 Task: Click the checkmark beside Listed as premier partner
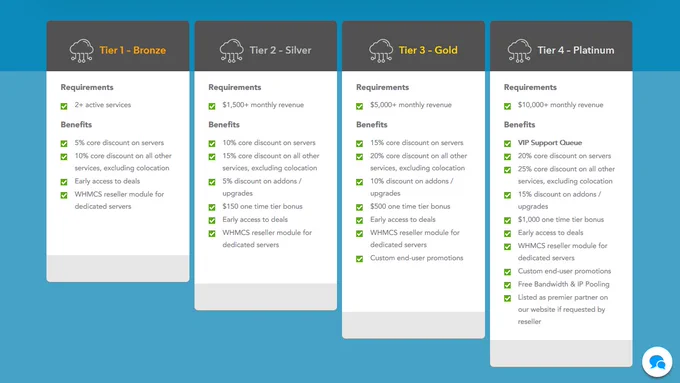pos(507,298)
